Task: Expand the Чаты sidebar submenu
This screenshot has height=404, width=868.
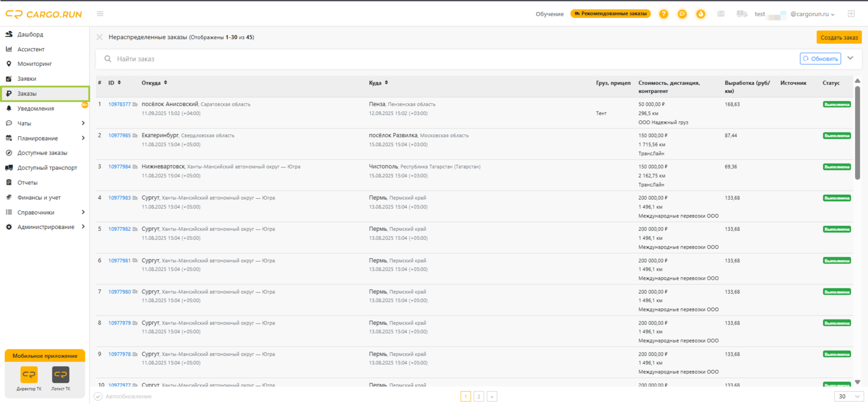Action: 83,123
